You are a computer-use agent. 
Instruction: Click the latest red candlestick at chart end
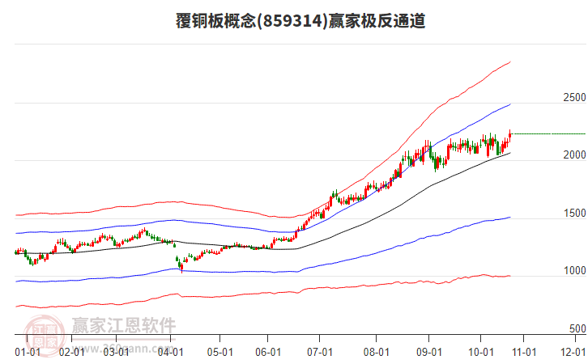click(x=510, y=136)
